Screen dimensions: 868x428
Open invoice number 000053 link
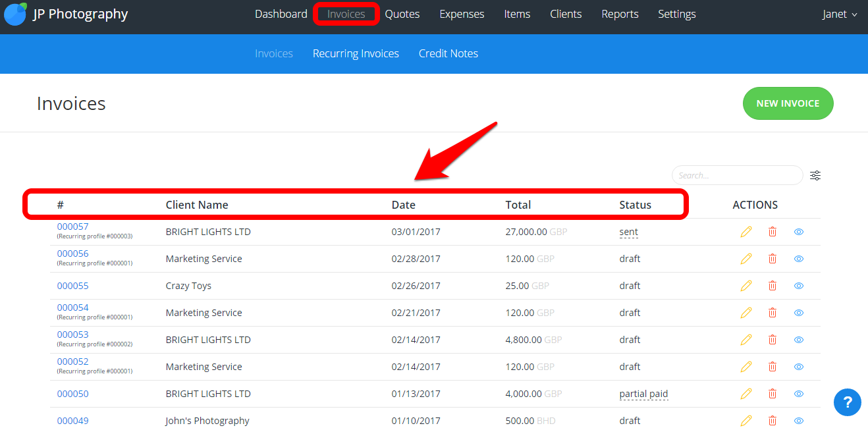point(72,334)
